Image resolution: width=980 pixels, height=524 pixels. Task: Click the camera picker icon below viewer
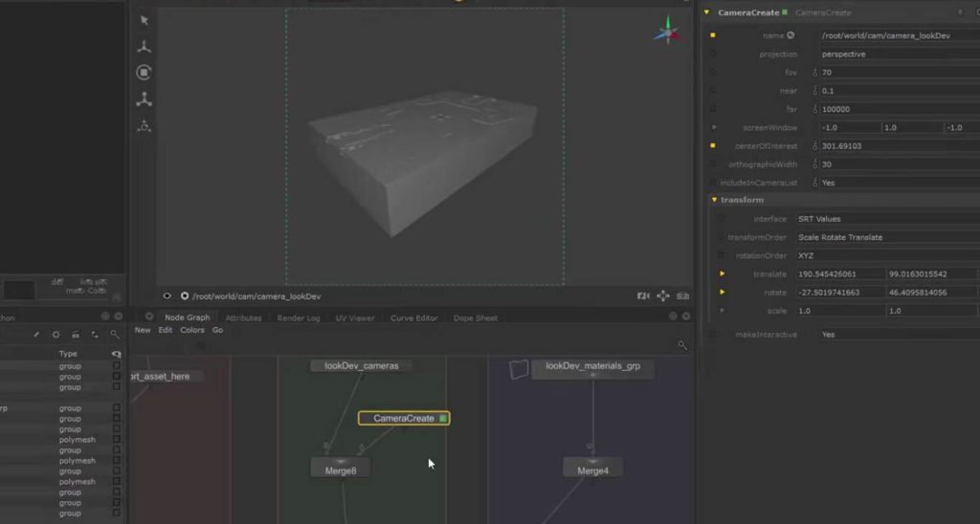coord(644,296)
